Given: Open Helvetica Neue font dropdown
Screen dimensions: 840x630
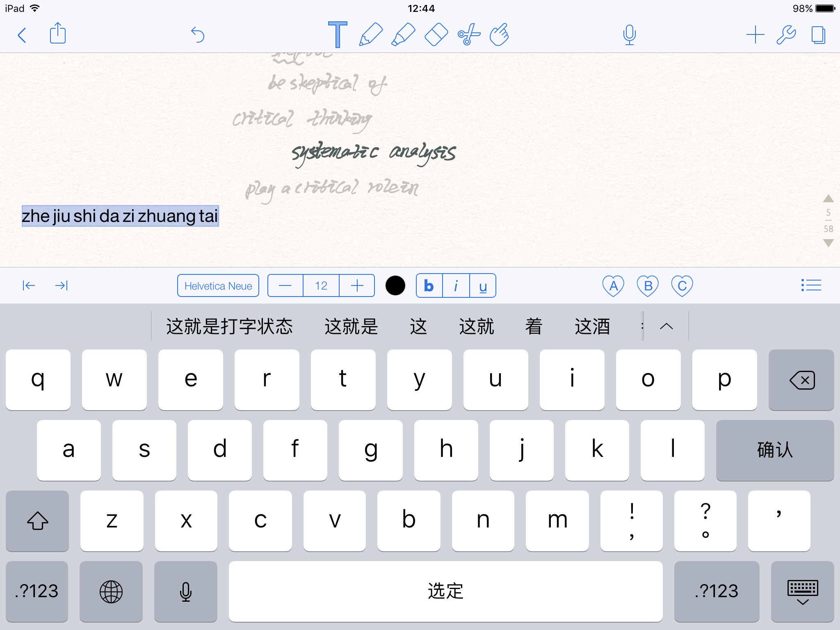Looking at the screenshot, I should tap(217, 286).
